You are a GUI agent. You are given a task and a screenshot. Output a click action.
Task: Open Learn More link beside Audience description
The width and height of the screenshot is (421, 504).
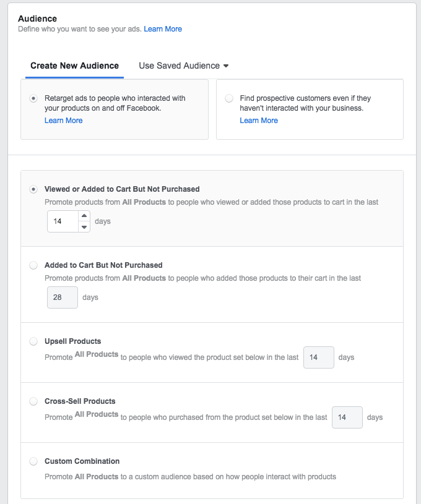[x=163, y=29]
